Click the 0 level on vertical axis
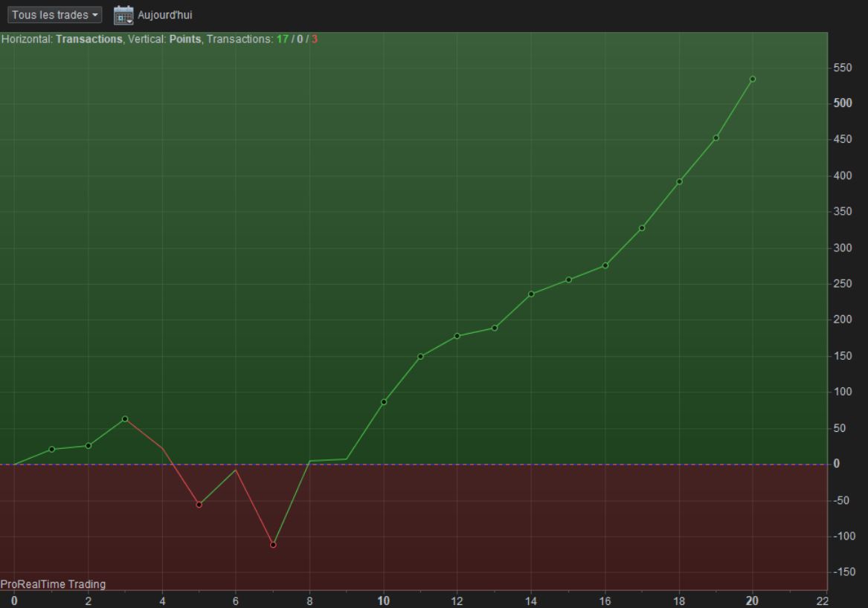868x608 pixels. [x=837, y=464]
